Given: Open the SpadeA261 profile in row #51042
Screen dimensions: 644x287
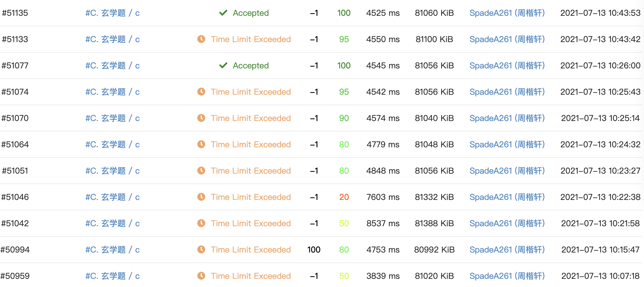Looking at the screenshot, I should (x=507, y=223).
